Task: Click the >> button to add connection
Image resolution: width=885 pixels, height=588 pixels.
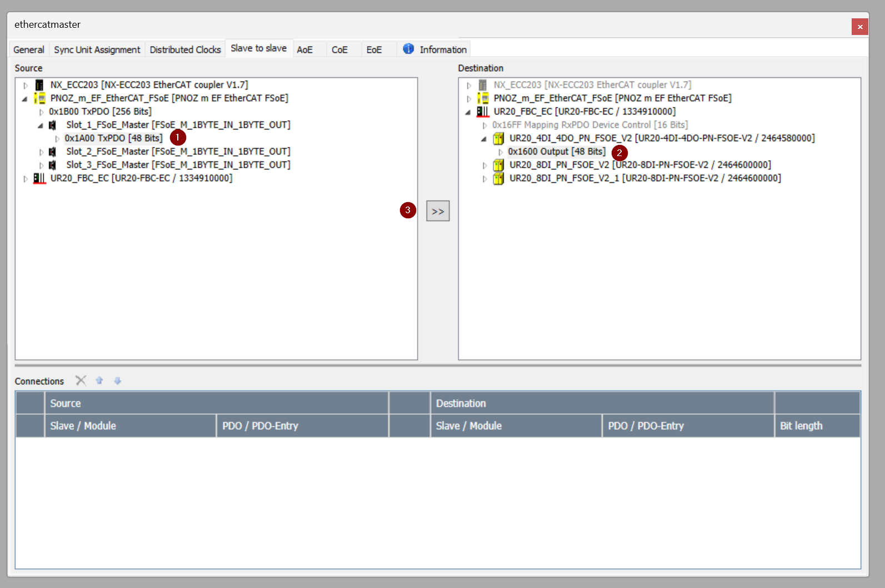Action: (438, 211)
